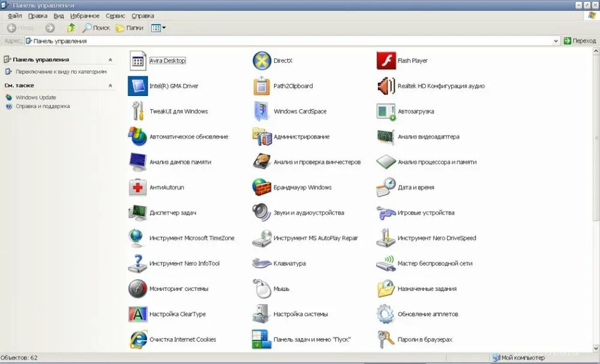
Task: Open the АнтиAutorun icon
Action: point(138,187)
